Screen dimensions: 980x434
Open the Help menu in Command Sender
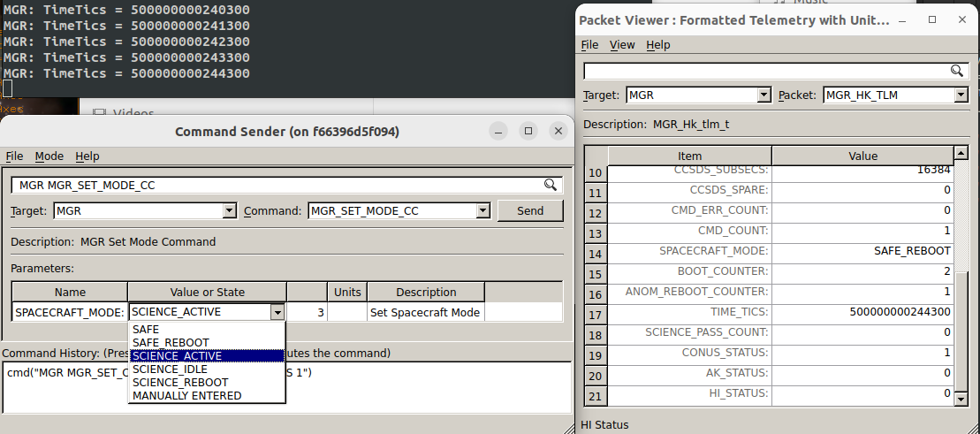(87, 156)
